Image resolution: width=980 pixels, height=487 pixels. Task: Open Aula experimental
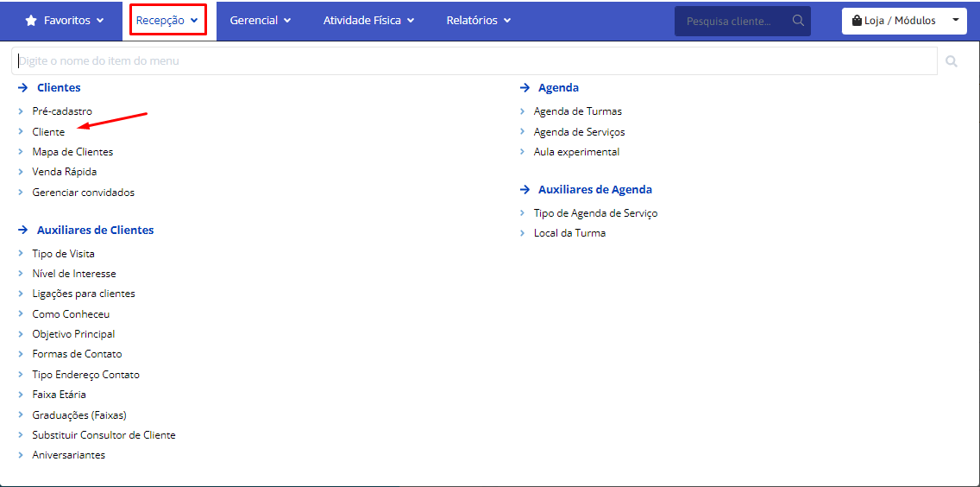tap(576, 152)
